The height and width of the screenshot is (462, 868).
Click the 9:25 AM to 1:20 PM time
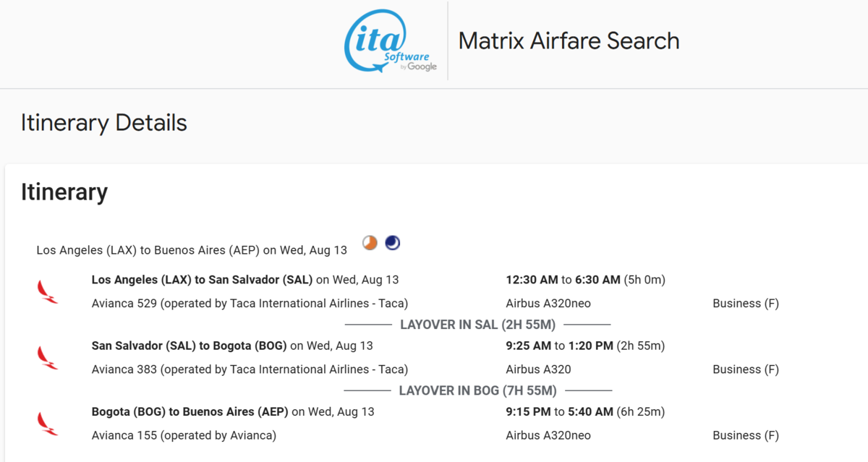click(x=585, y=346)
